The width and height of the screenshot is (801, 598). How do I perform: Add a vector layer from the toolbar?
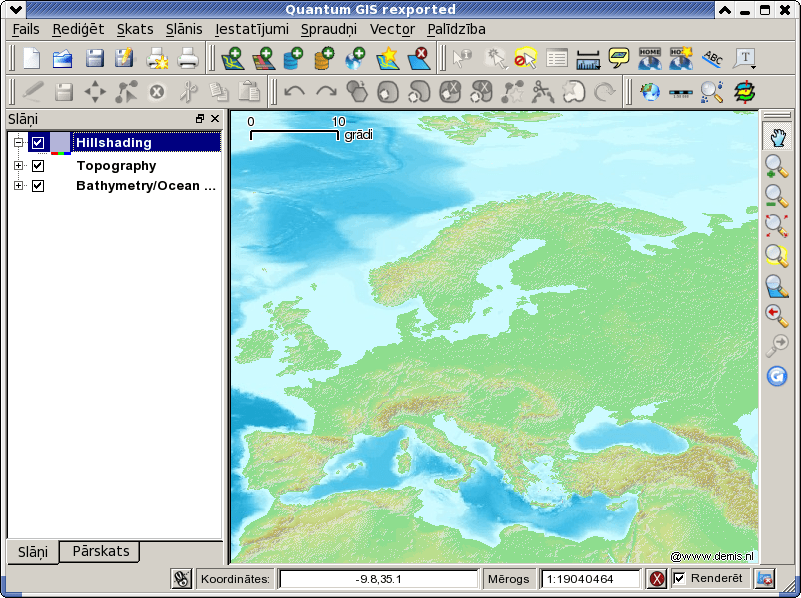click(232, 58)
